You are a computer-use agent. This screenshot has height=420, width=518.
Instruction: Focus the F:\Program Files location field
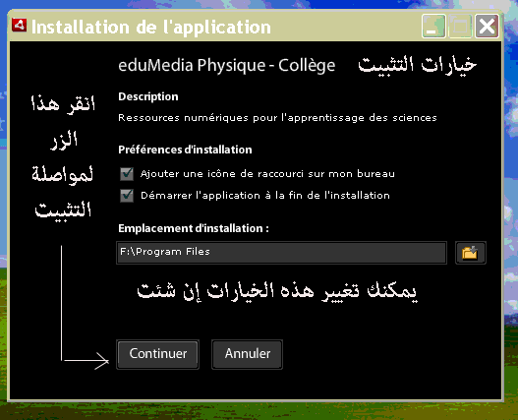281,253
